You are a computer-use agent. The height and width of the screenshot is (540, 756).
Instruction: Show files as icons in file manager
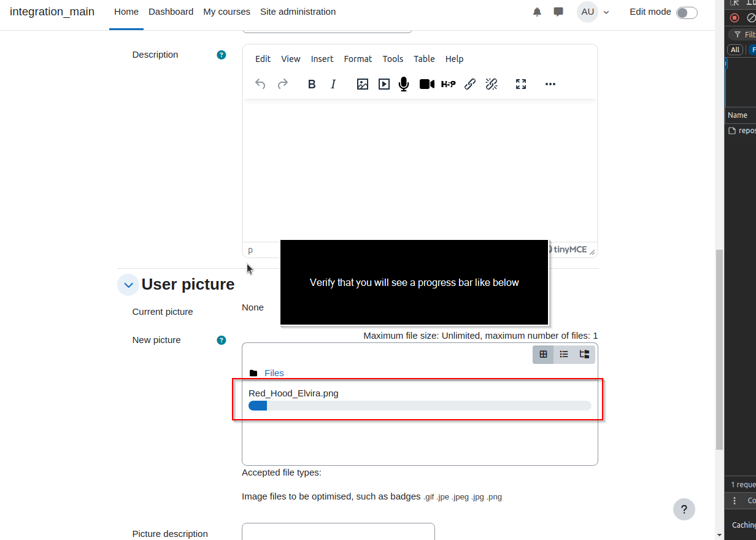click(543, 354)
